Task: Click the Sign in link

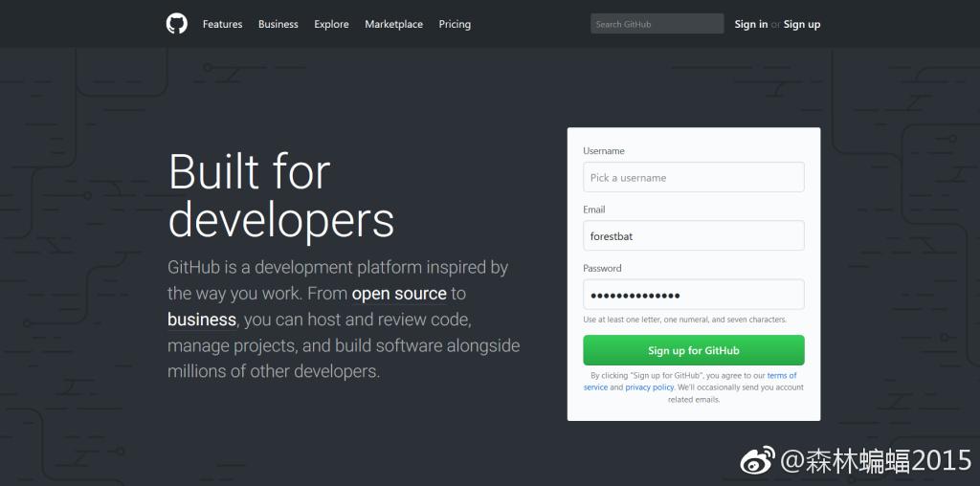Action: 751,24
